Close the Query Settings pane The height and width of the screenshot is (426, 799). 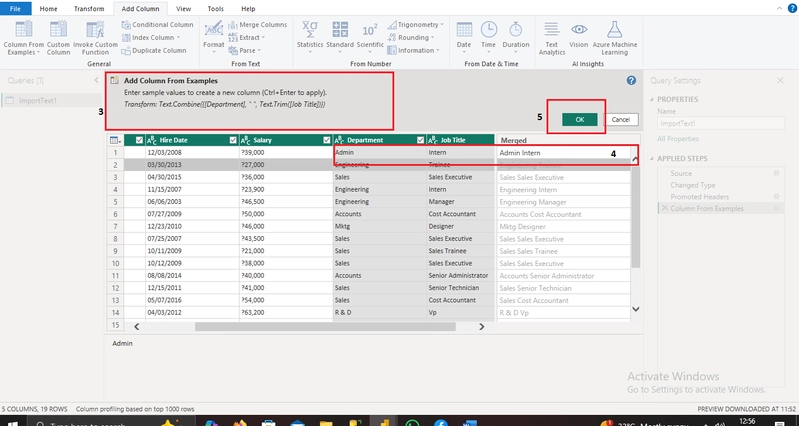[x=780, y=81]
